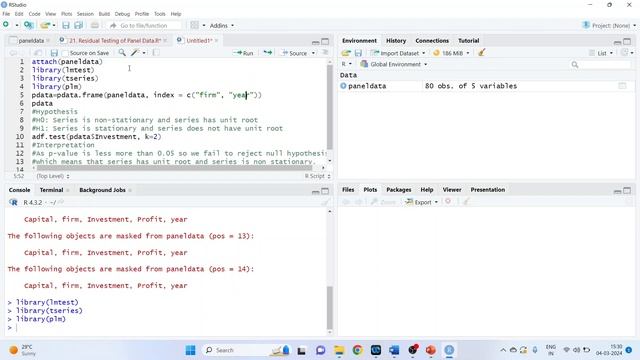Click the Environment refresh icon

pos(624,53)
